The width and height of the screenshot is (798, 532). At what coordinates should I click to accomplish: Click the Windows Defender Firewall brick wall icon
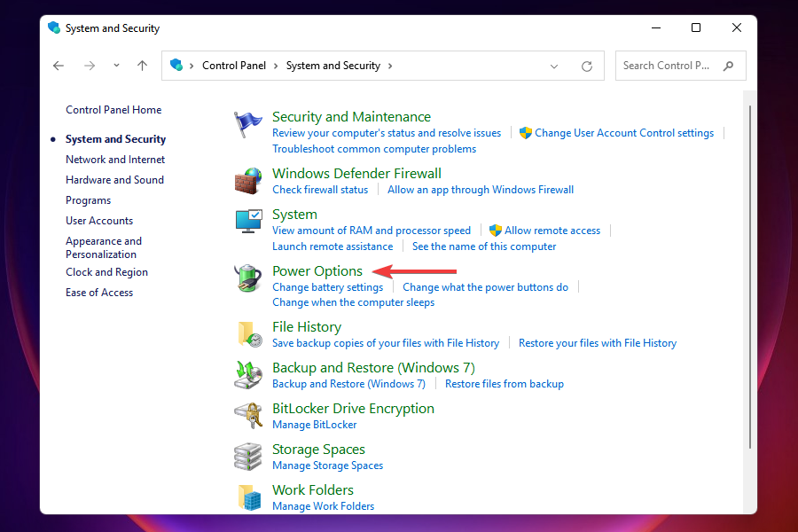point(248,181)
